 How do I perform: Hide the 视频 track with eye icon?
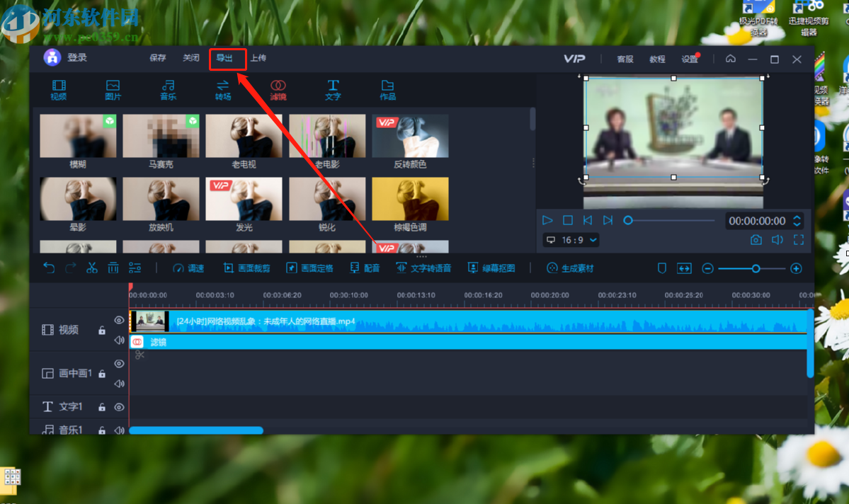tap(119, 321)
